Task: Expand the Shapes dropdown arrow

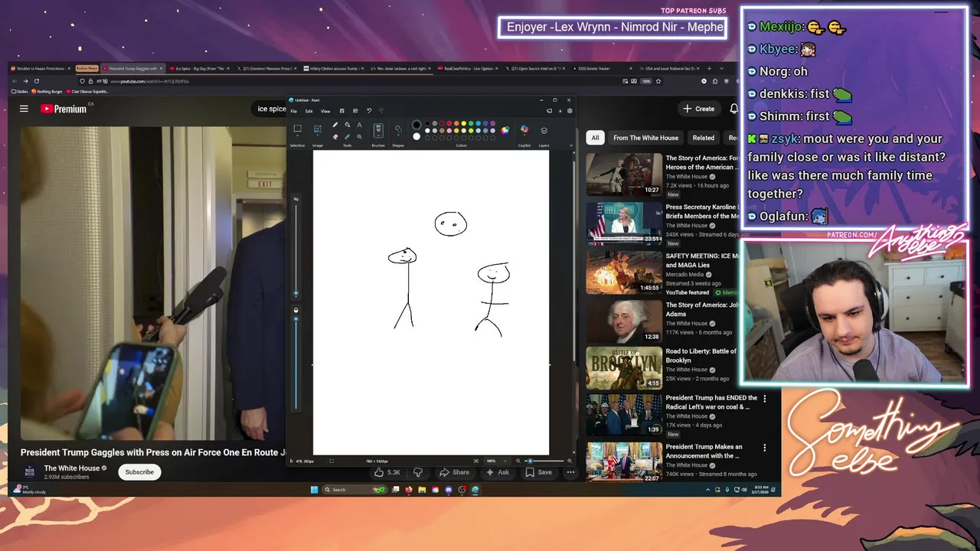Action: tap(398, 135)
